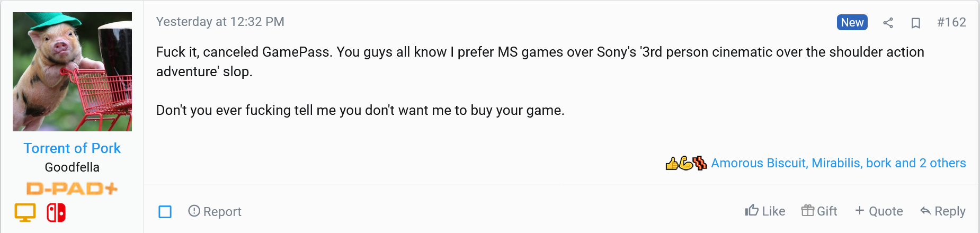Click the orange monitor PC platform icon
Viewport: 980px width, 233px height.
pos(25,212)
